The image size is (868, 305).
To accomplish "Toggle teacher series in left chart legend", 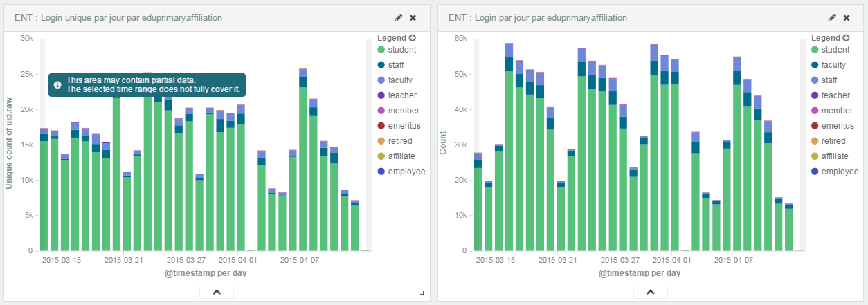I will (x=401, y=95).
